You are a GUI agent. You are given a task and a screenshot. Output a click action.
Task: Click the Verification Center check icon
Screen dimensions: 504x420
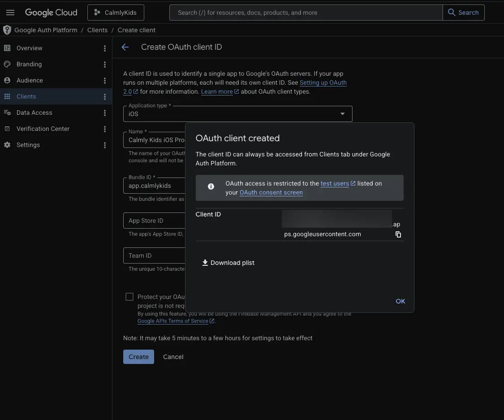[x=7, y=129]
